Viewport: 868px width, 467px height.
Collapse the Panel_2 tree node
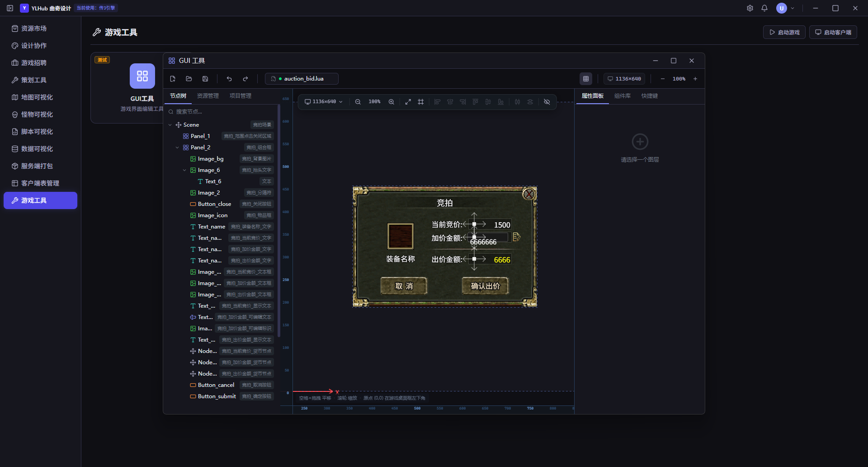(x=177, y=148)
